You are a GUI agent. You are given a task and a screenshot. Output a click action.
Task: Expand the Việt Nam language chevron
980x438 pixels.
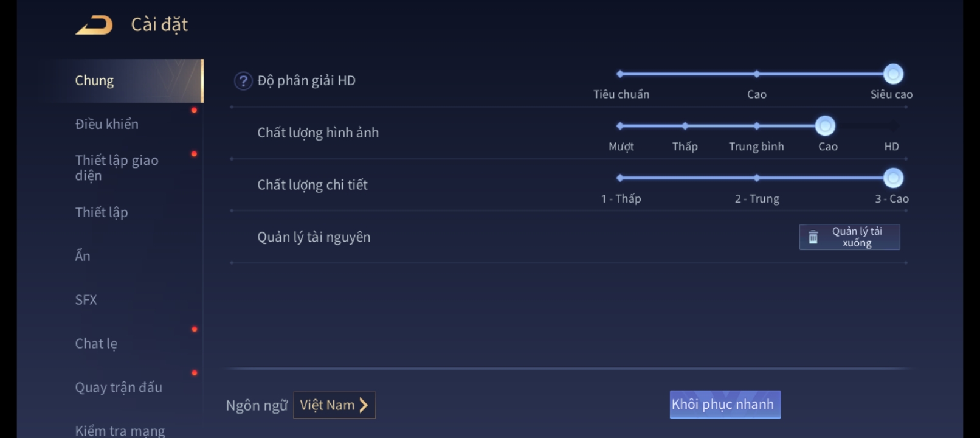tap(364, 405)
